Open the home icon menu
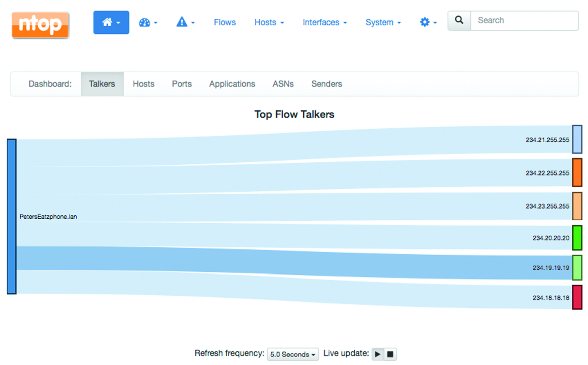 coord(111,22)
